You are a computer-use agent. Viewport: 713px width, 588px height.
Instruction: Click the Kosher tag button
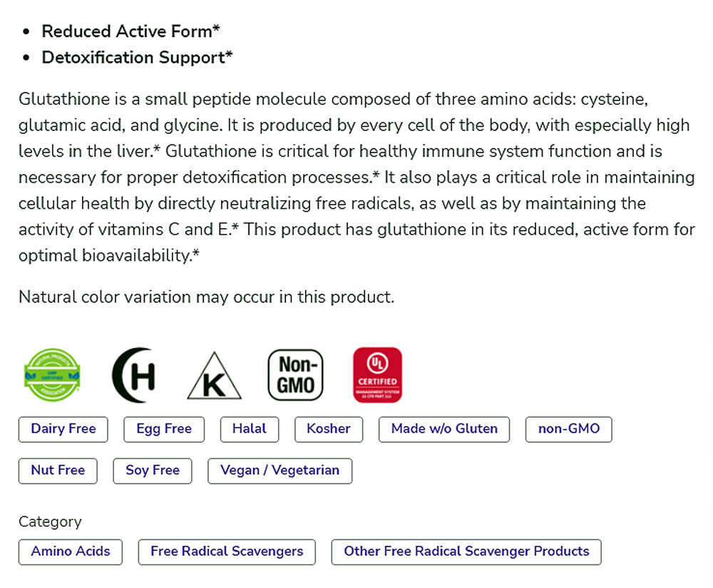(x=329, y=429)
